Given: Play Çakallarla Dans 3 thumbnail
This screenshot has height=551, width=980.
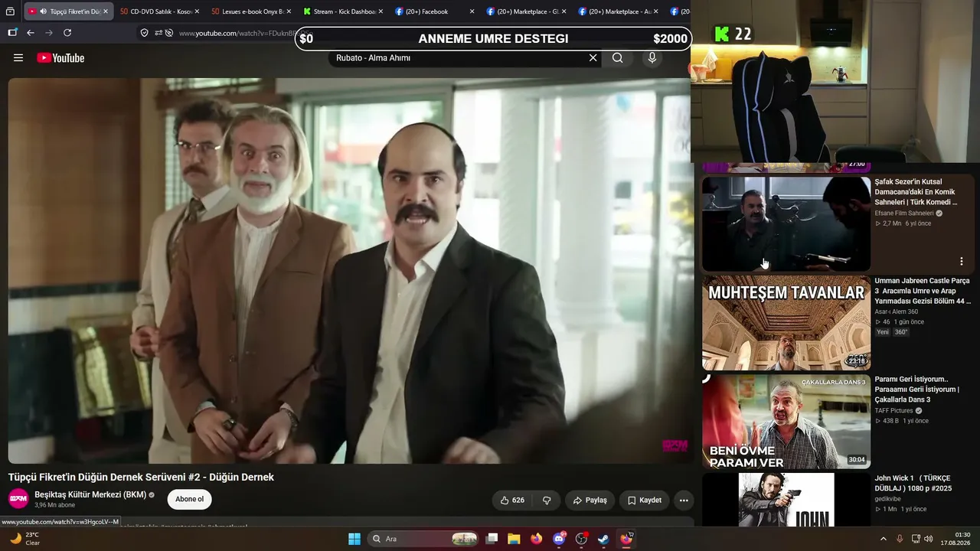Looking at the screenshot, I should coord(786,422).
